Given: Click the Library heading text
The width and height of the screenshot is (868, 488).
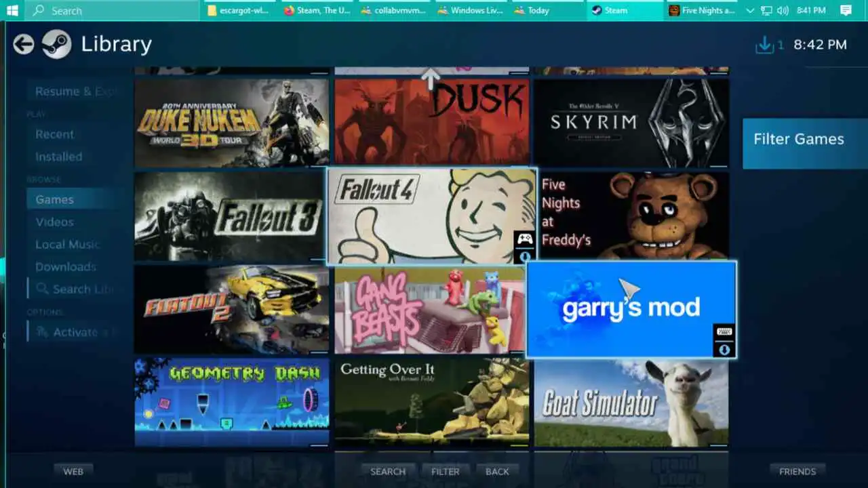Looking at the screenshot, I should tap(116, 44).
